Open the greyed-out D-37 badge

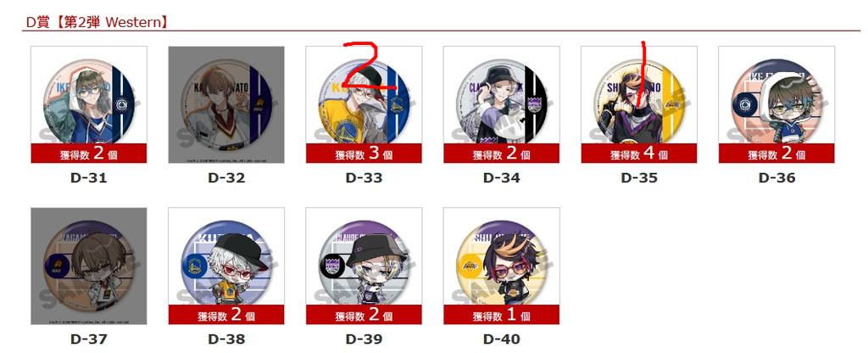[88, 266]
